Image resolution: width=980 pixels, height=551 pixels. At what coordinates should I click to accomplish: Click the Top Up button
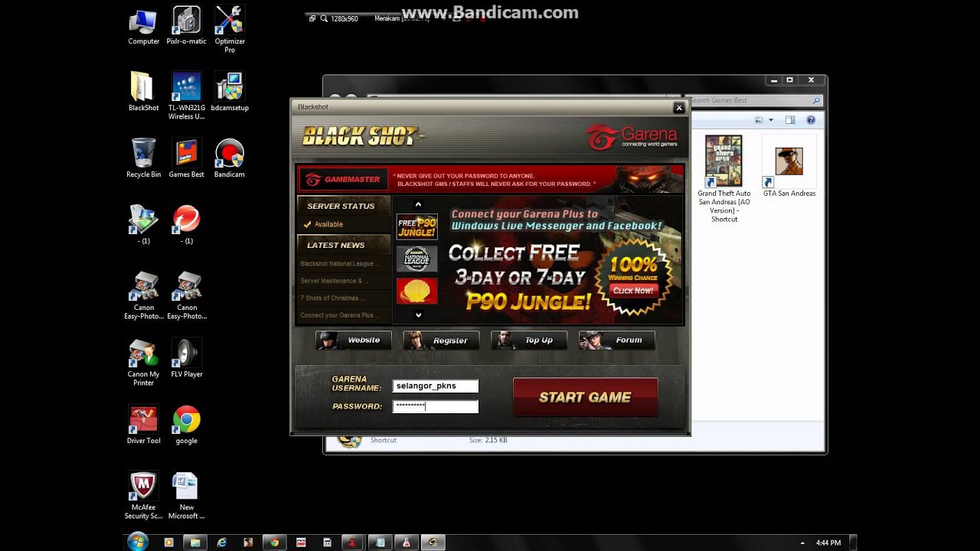[529, 341]
